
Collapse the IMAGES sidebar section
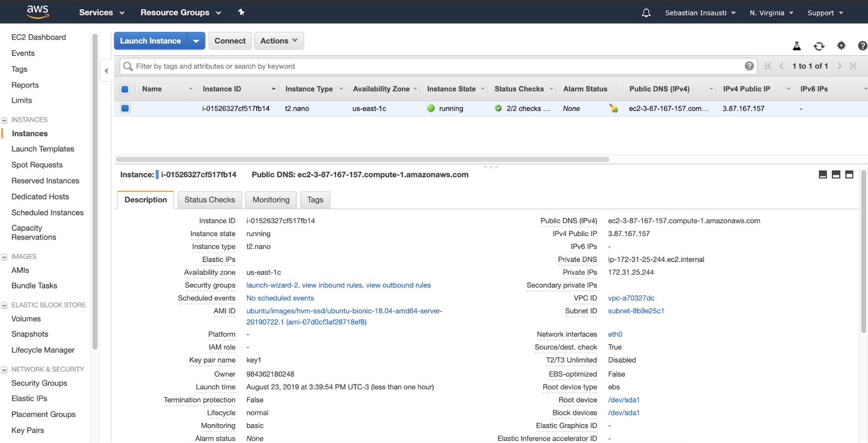coord(4,257)
